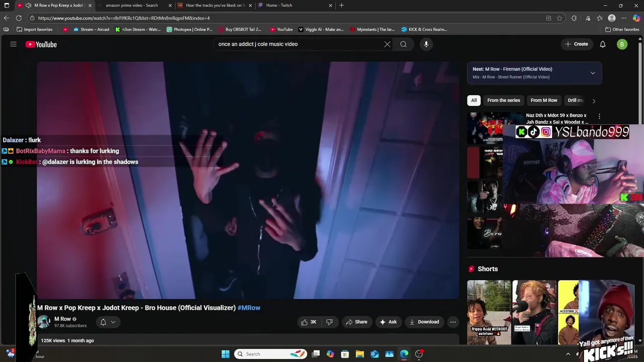Open the KICK & Cross Realm bookmark
This screenshot has width=644, height=362.
point(424,29)
